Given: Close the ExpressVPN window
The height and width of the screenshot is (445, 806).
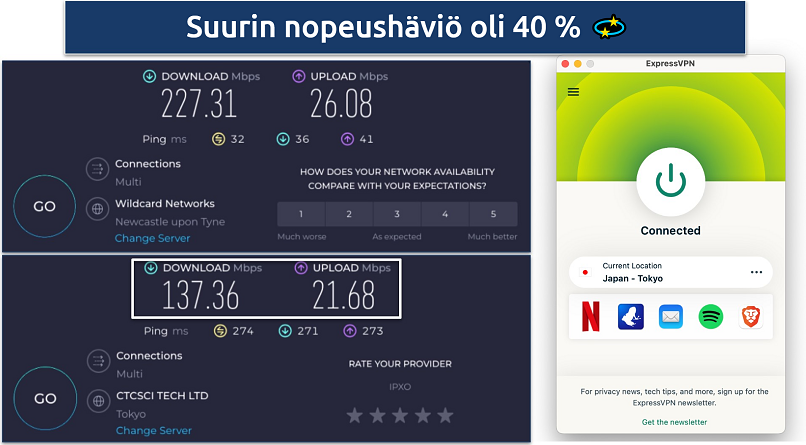Looking at the screenshot, I should [x=565, y=64].
